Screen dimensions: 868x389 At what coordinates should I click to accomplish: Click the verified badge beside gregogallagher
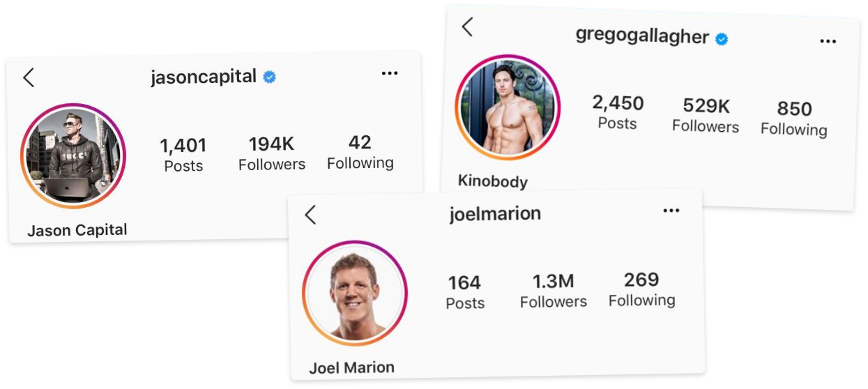tap(722, 39)
